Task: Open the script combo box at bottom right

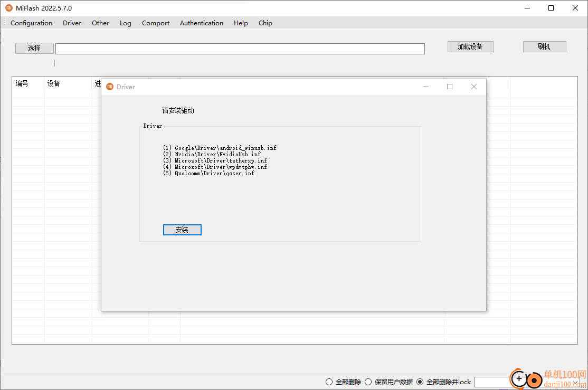Action: [x=527, y=382]
